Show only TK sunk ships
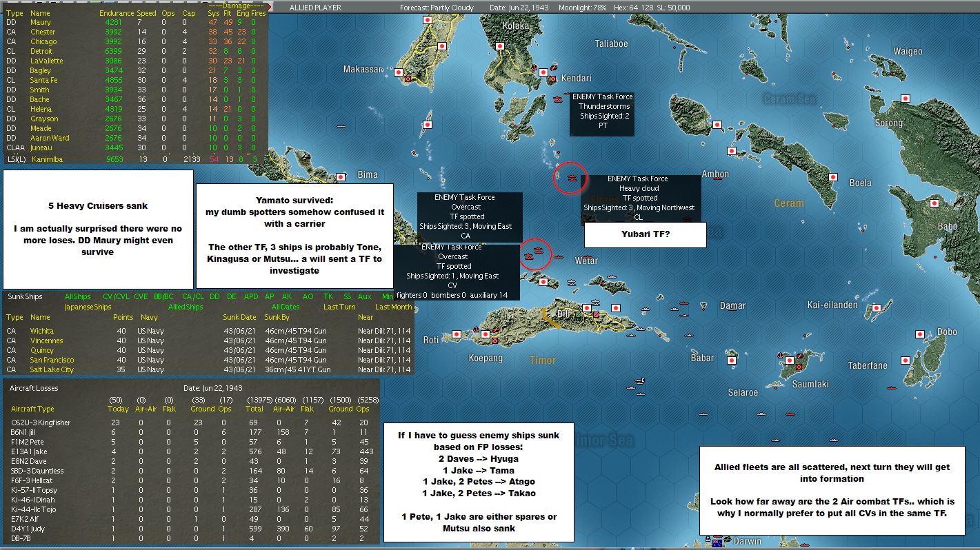 [x=328, y=296]
